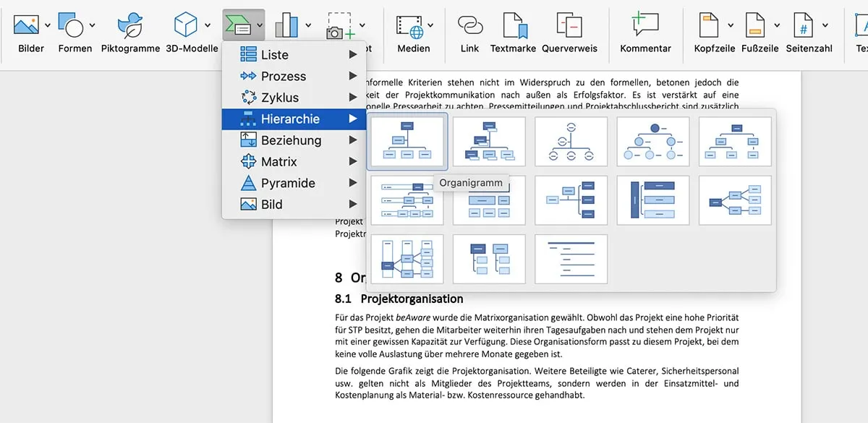Select the Organigramm layout thumbnail

point(407,141)
